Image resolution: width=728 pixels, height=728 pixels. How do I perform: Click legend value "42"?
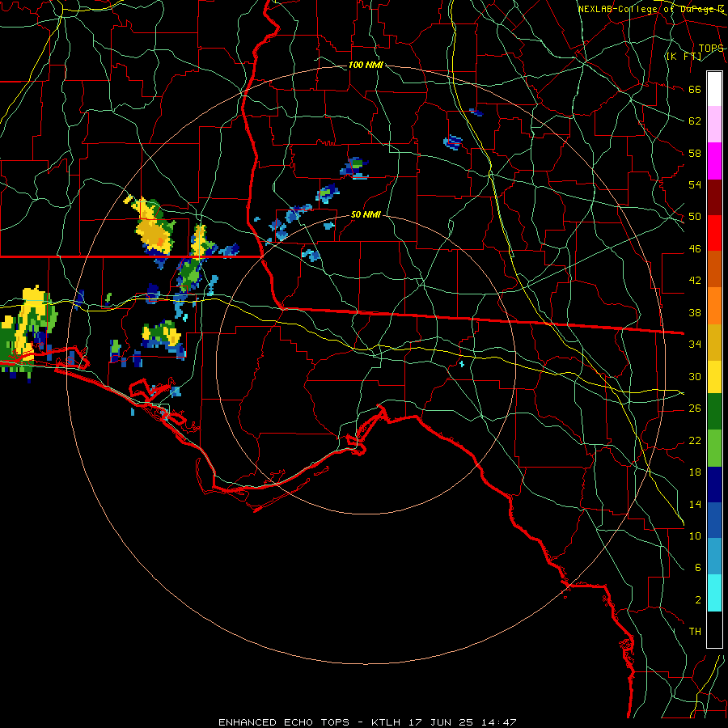(x=695, y=281)
